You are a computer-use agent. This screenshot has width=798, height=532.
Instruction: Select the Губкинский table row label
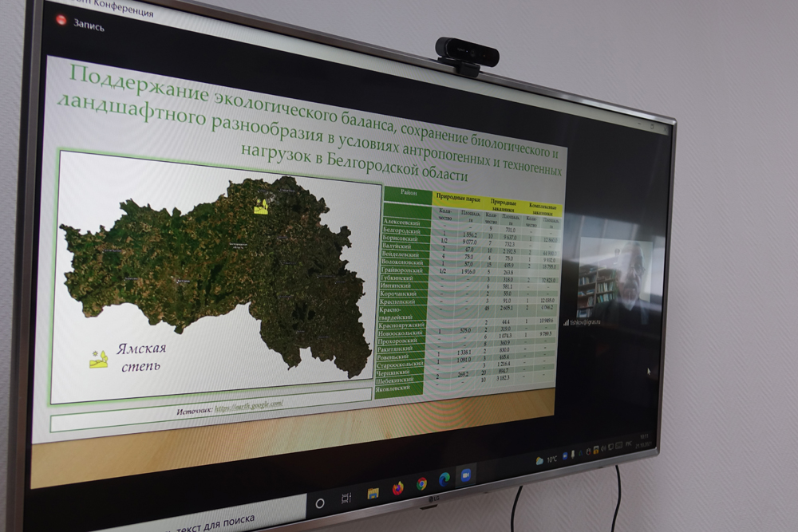(x=397, y=278)
